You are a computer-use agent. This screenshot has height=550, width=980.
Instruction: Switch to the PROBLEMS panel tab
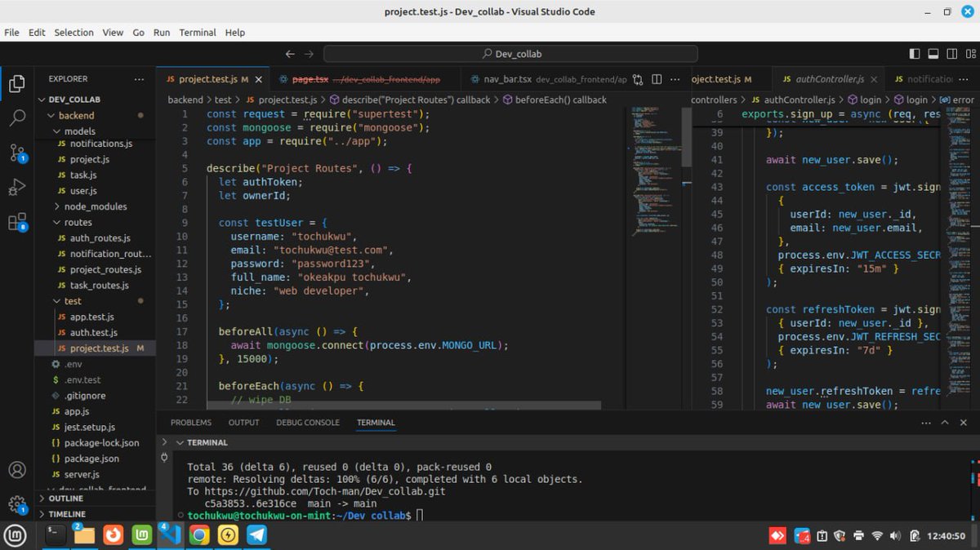coord(191,423)
